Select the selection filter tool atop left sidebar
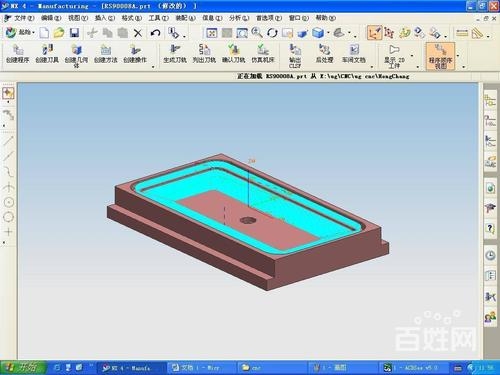500x375 pixels. coord(8,93)
